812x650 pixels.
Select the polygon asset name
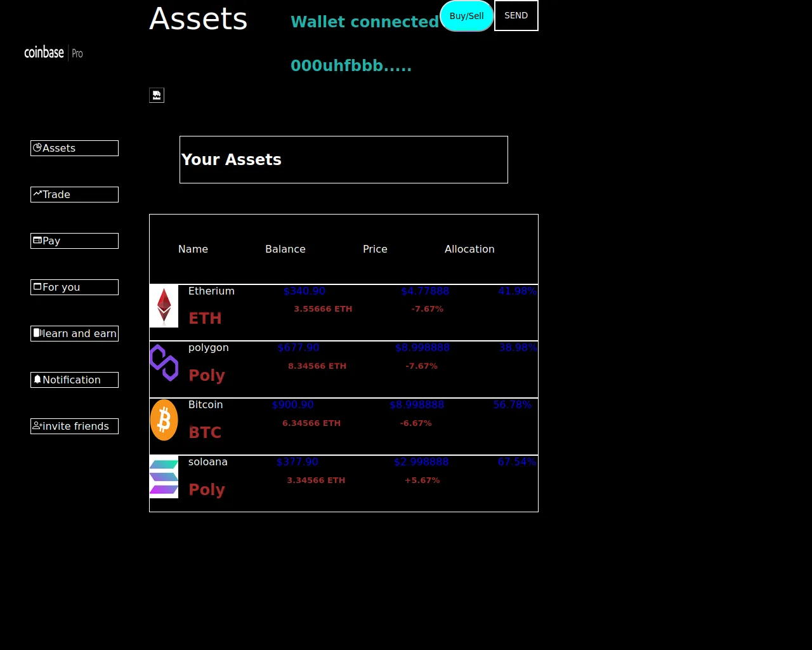pos(209,348)
